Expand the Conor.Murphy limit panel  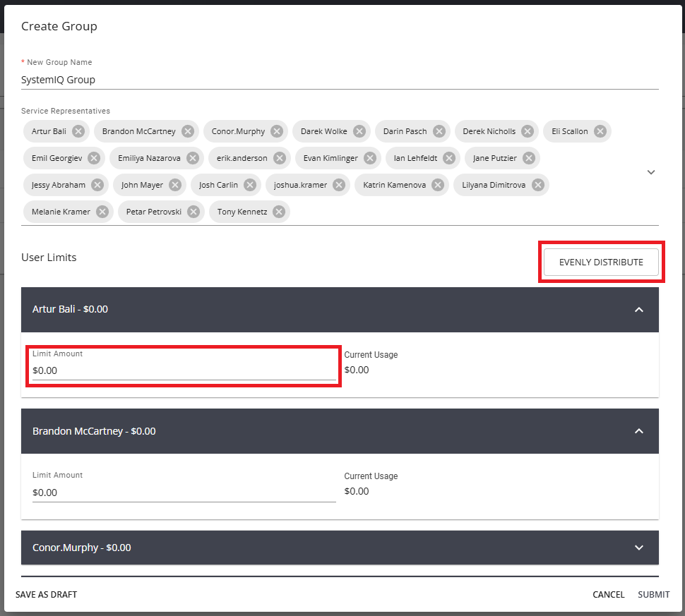[x=638, y=548]
